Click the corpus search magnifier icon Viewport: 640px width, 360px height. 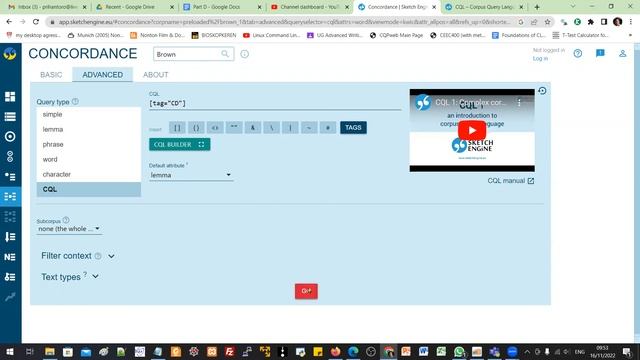point(225,54)
